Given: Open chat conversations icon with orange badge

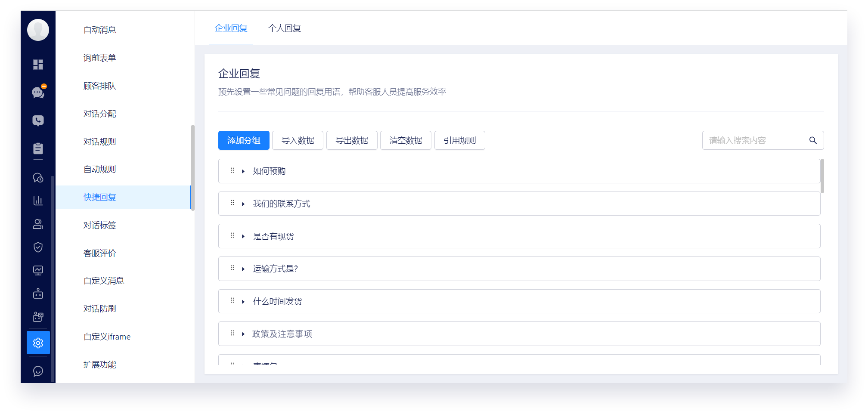Looking at the screenshot, I should [x=38, y=93].
